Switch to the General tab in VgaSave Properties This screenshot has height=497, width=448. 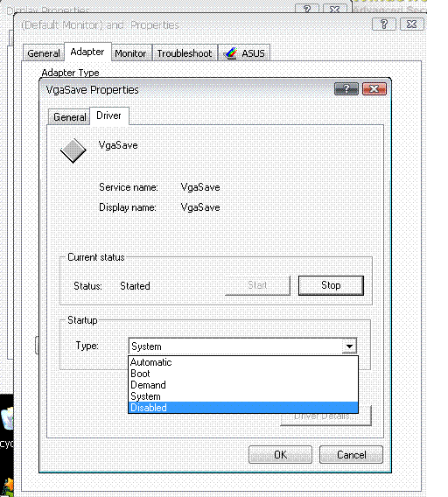tap(69, 117)
